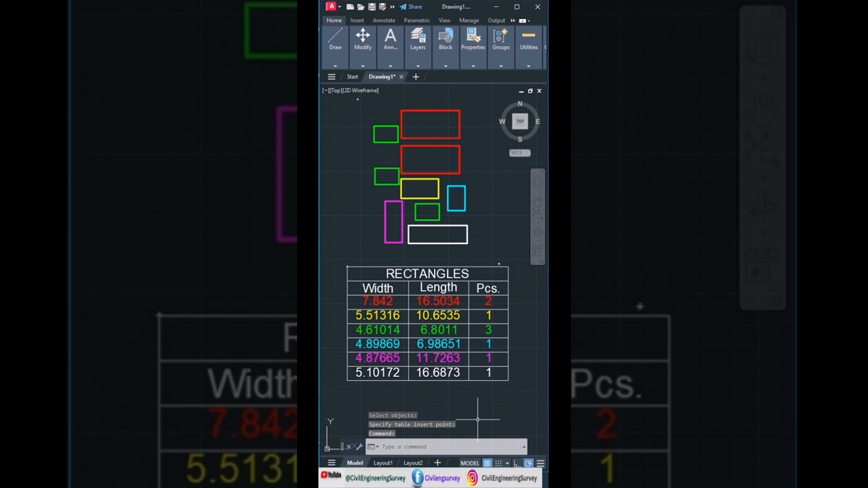Click the Layers panel icon
This screenshot has width=868, height=488.
[x=418, y=35]
